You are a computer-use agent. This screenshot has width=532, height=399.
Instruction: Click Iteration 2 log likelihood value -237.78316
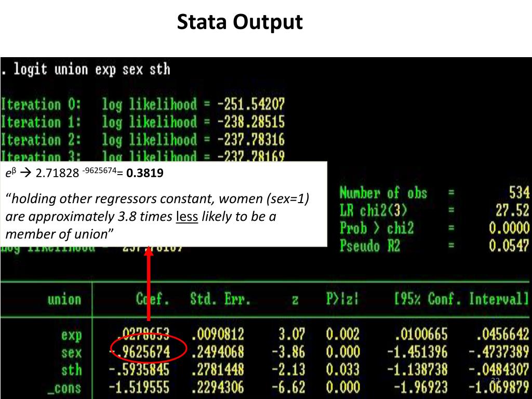pyautogui.click(x=251, y=140)
